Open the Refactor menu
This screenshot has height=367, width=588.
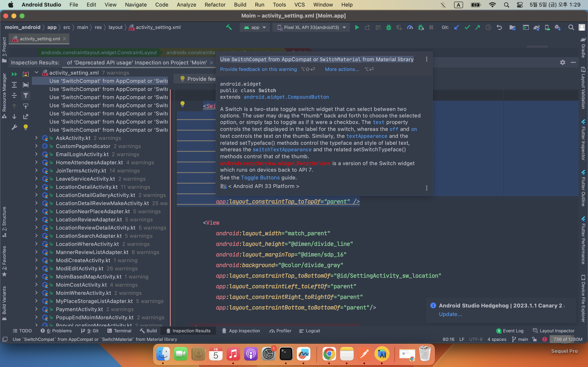coord(215,5)
